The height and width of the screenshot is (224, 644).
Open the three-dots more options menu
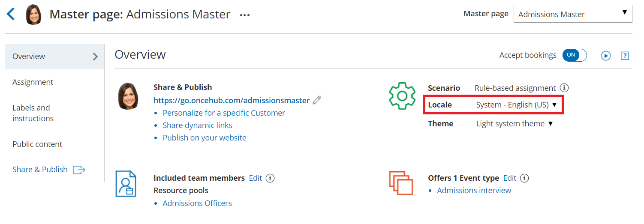pyautogui.click(x=245, y=15)
